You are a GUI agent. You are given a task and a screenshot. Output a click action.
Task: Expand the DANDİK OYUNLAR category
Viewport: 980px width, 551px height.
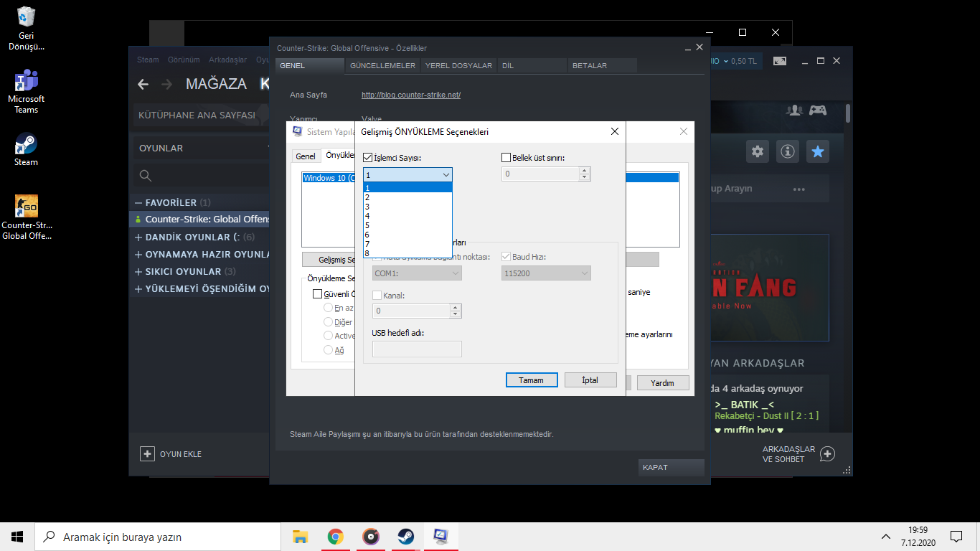coord(139,237)
